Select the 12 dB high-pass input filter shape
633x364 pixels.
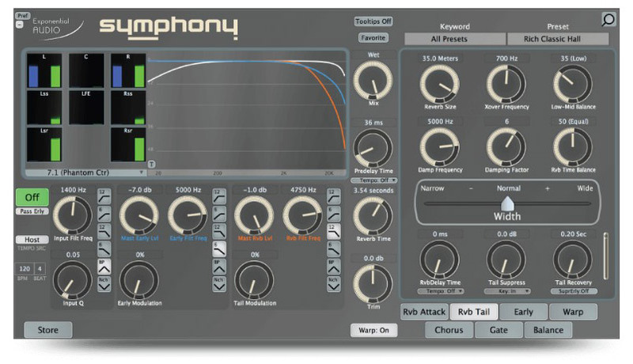tap(104, 195)
